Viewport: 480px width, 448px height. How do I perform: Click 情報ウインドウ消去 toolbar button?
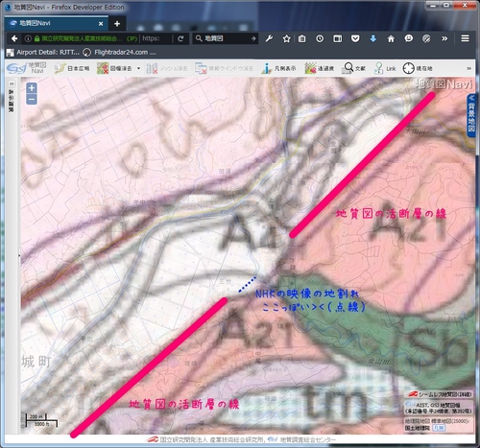(x=225, y=68)
